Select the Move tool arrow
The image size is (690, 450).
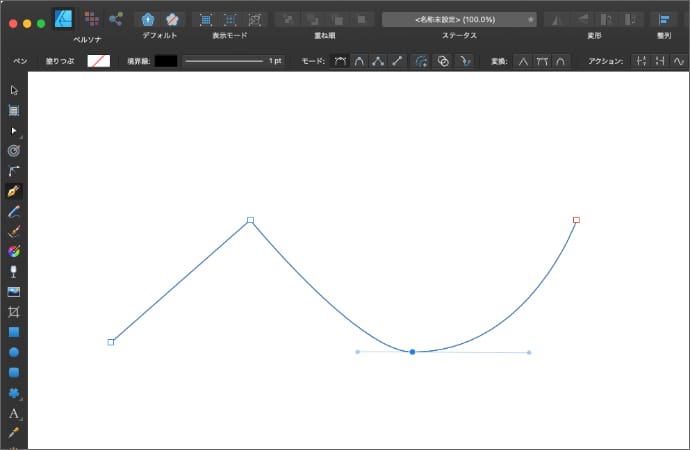14,90
